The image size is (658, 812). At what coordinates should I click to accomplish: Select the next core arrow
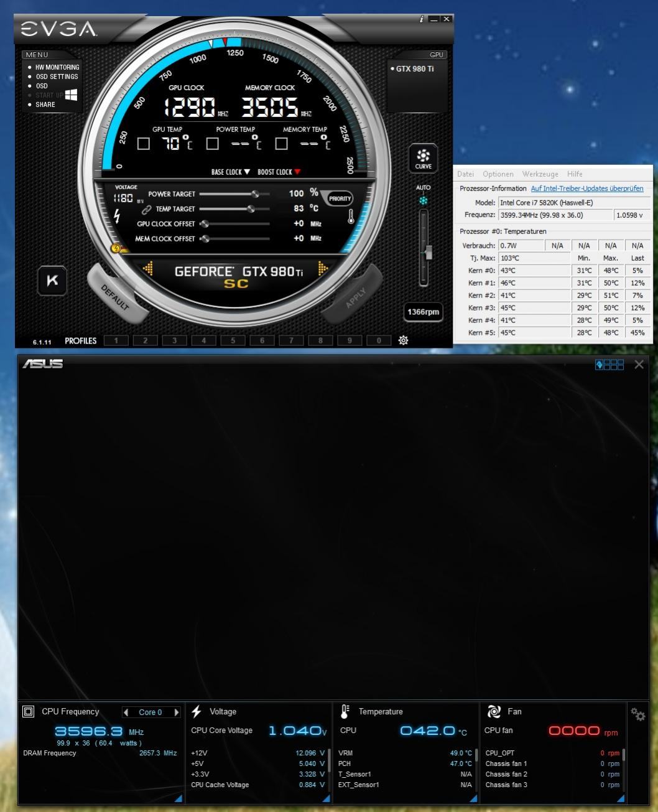(x=177, y=712)
